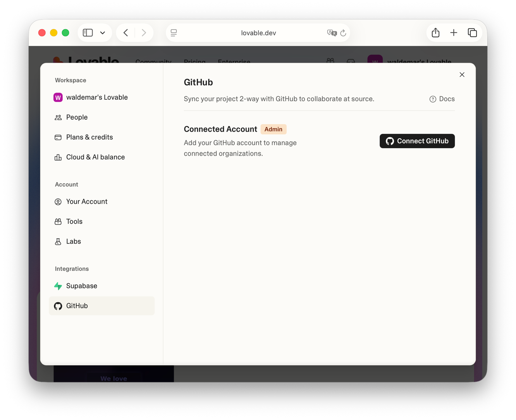
Task: Toggle the Safari sidebar panel icon
Action: 88,33
